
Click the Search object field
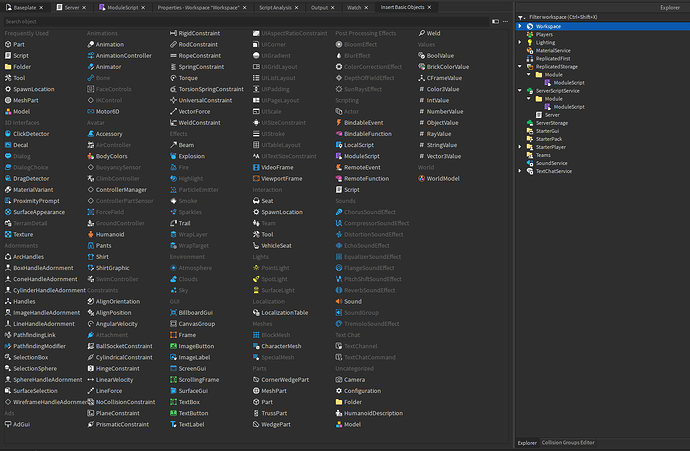click(246, 21)
